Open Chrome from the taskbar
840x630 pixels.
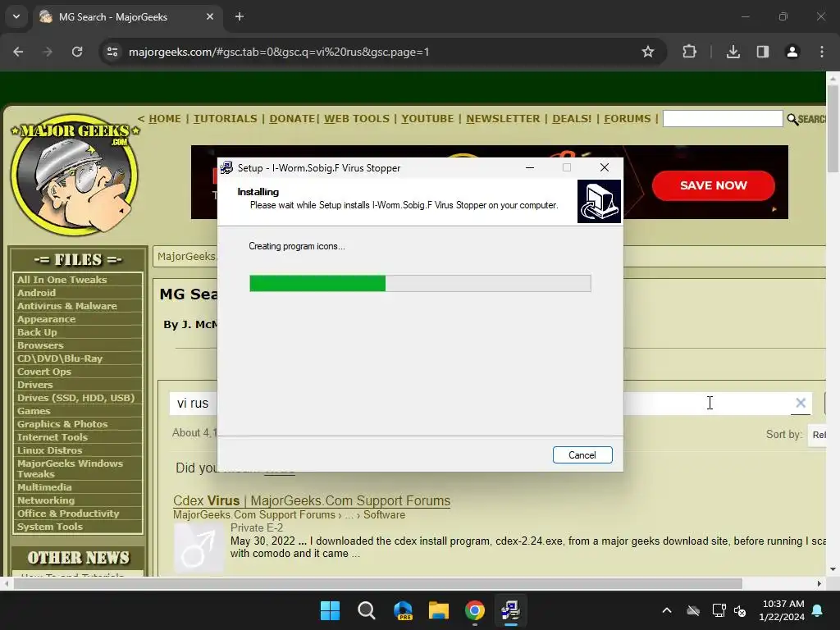coord(475,610)
